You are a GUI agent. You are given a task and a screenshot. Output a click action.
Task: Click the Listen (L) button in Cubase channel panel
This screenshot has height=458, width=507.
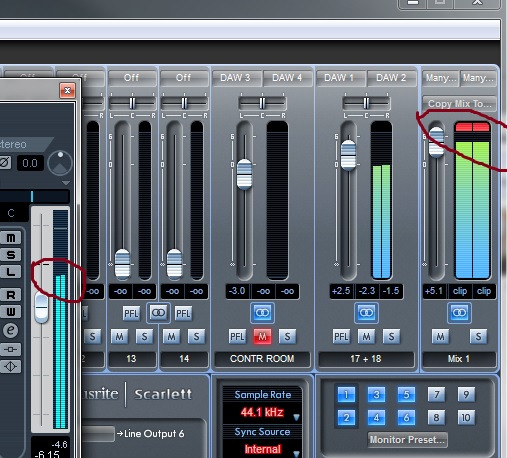tap(11, 272)
